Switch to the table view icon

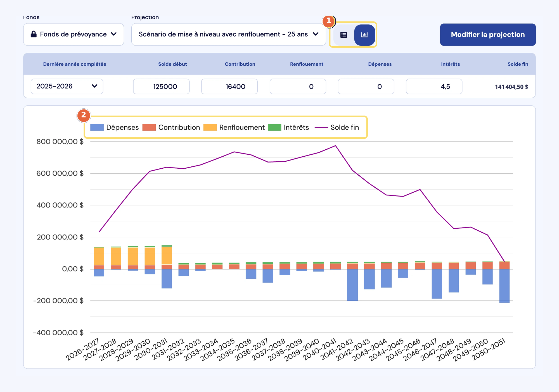[x=344, y=35]
